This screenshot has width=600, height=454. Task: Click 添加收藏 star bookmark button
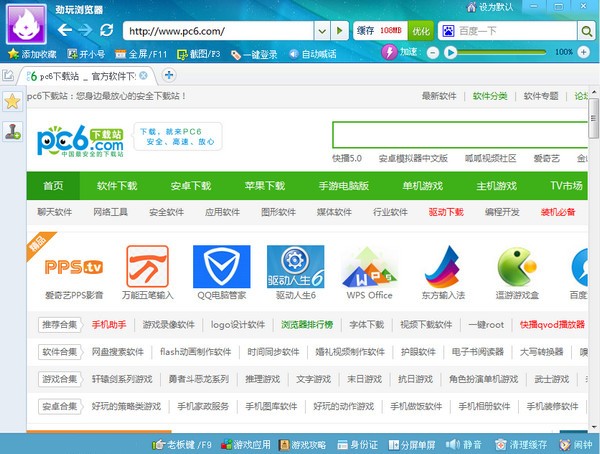tap(32, 54)
